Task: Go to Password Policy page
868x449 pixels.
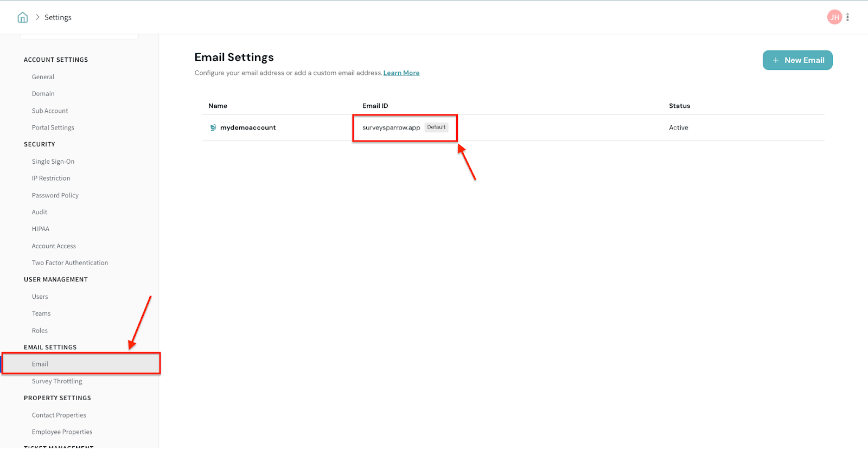Action: 55,195
